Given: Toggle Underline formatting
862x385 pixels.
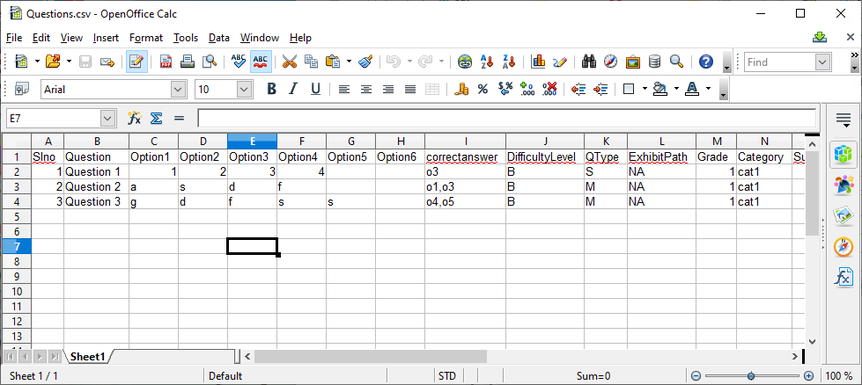Looking at the screenshot, I should pos(315,89).
